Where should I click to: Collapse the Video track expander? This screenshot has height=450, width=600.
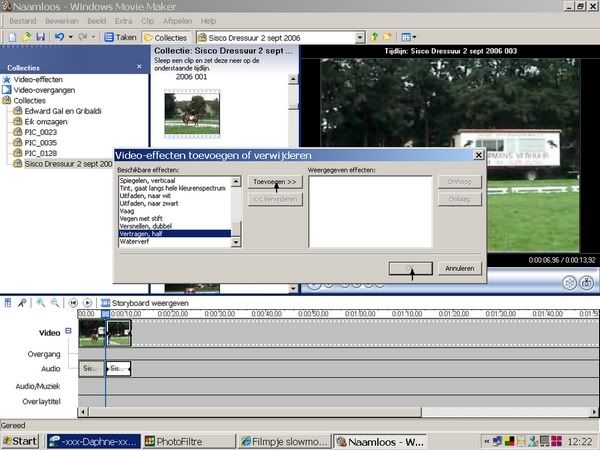[x=68, y=331]
